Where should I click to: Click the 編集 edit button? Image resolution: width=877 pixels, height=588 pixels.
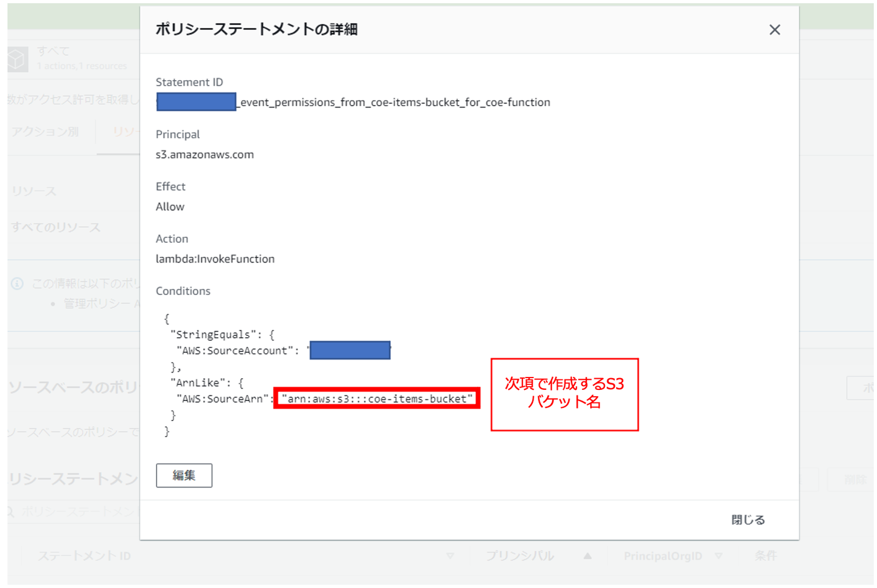(184, 476)
